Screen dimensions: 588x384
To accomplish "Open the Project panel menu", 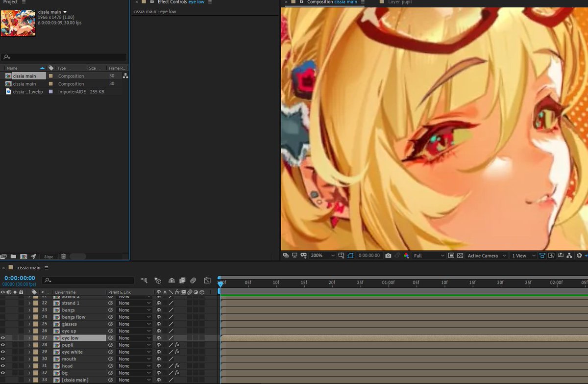I will (24, 2).
